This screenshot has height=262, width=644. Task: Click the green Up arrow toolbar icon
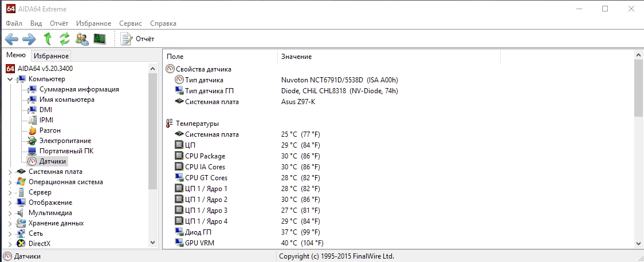pos(48,39)
